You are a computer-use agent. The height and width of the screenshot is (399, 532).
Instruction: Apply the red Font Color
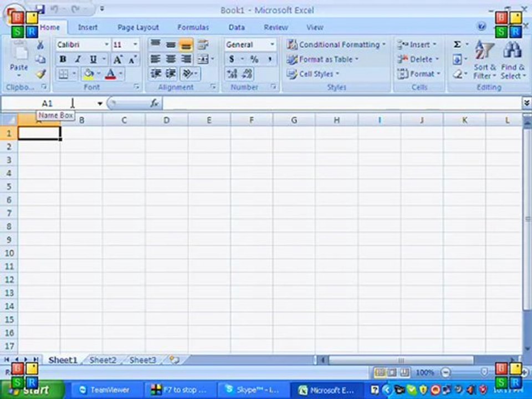pyautogui.click(x=111, y=74)
